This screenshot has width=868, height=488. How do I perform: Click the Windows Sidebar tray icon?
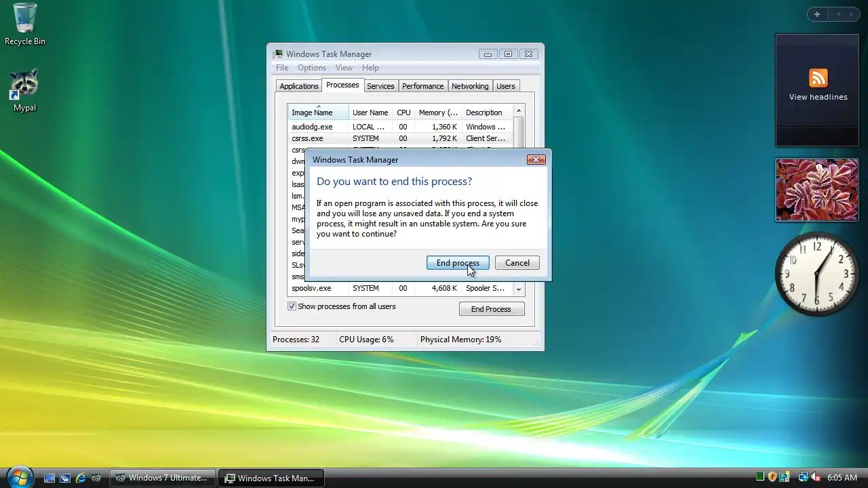pos(784,477)
